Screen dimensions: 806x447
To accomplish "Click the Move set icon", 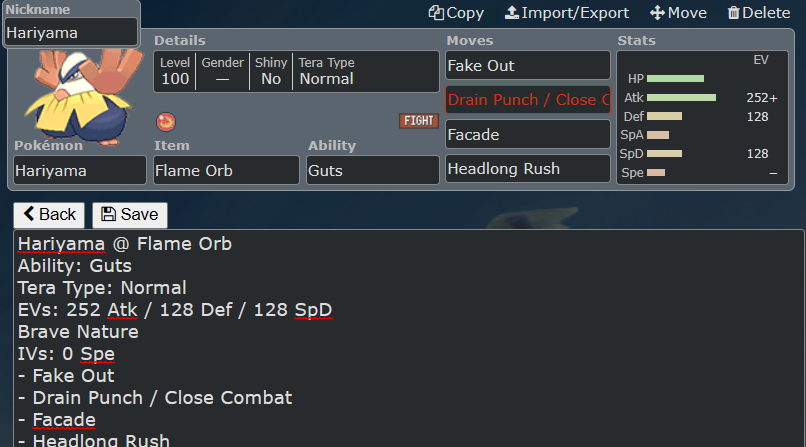I will [x=657, y=13].
